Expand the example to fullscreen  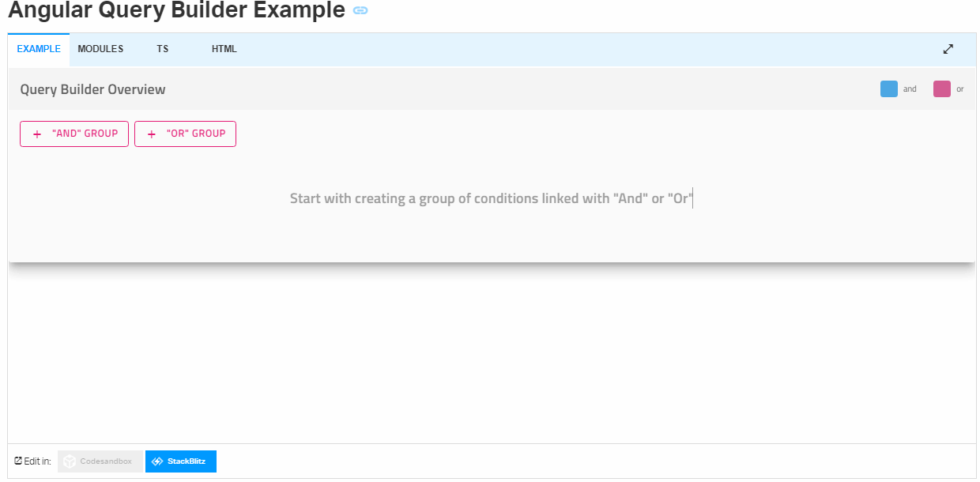948,49
